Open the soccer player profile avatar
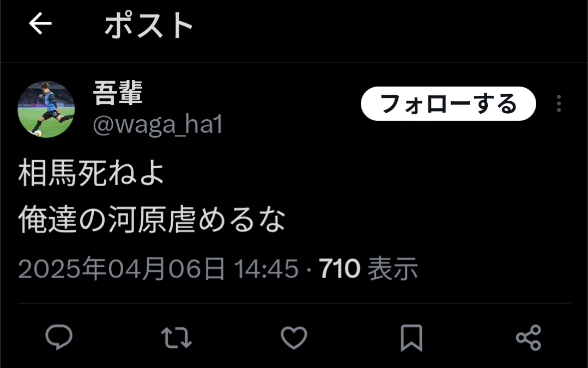 tap(46, 109)
